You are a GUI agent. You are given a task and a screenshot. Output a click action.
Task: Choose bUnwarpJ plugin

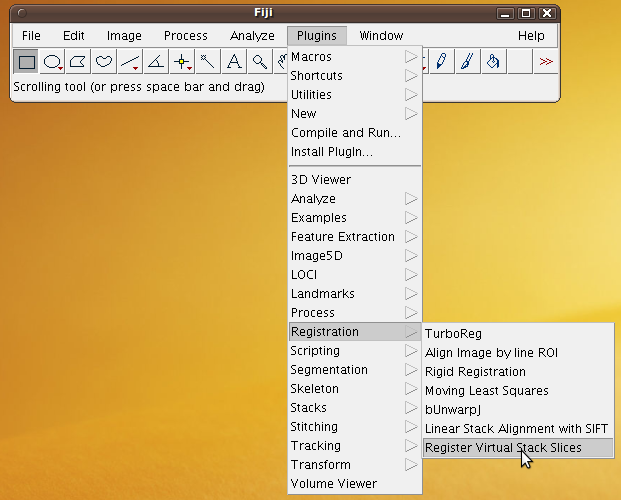click(518, 410)
